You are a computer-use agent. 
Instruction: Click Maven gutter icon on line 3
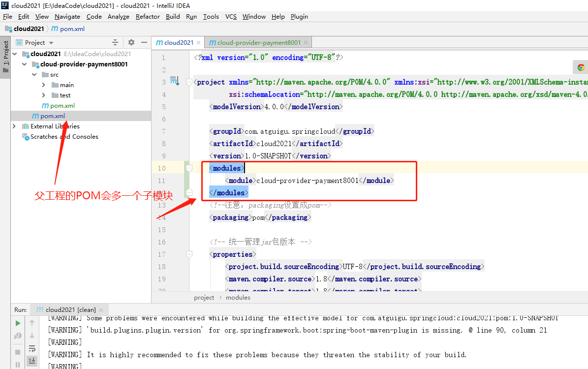click(175, 81)
